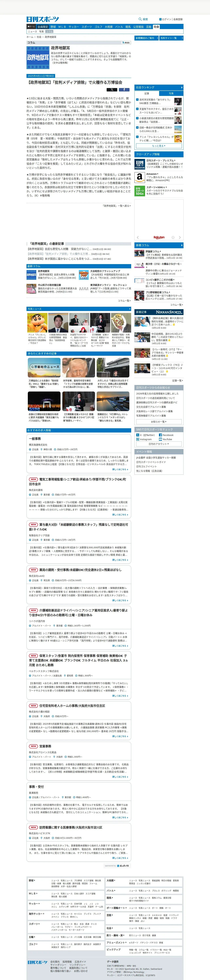Select the 大相撲 nav menu item
Image resolution: width=210 pixels, height=980 pixels.
pos(109,27)
